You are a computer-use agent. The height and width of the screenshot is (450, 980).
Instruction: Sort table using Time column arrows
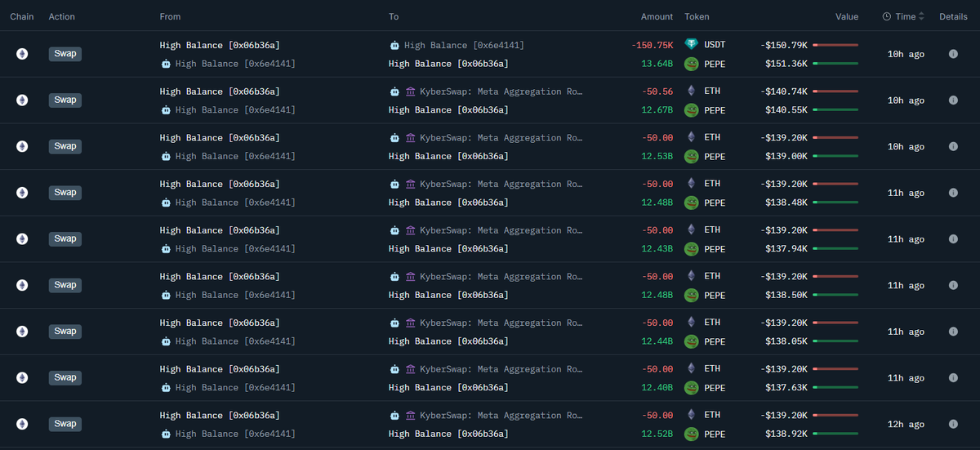click(x=922, y=16)
